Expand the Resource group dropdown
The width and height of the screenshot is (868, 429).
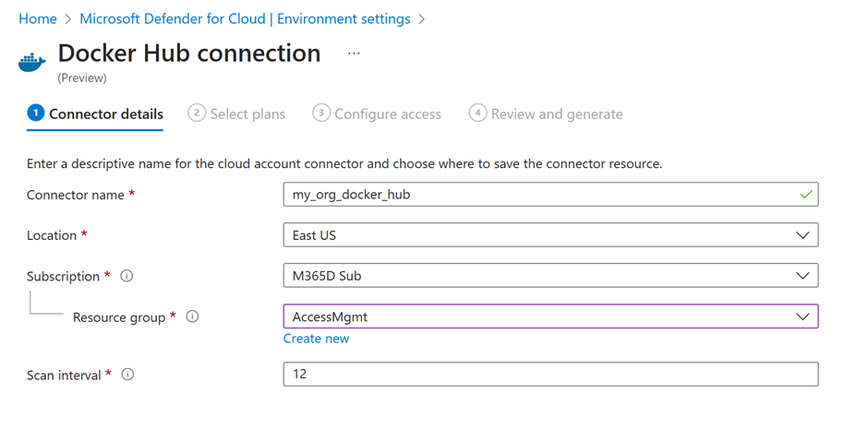pyautogui.click(x=802, y=316)
